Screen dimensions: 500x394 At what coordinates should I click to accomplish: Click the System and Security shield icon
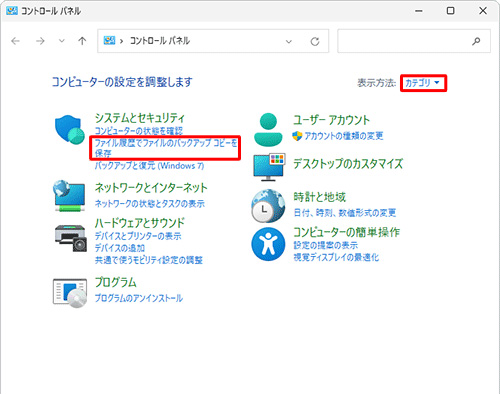click(x=70, y=130)
